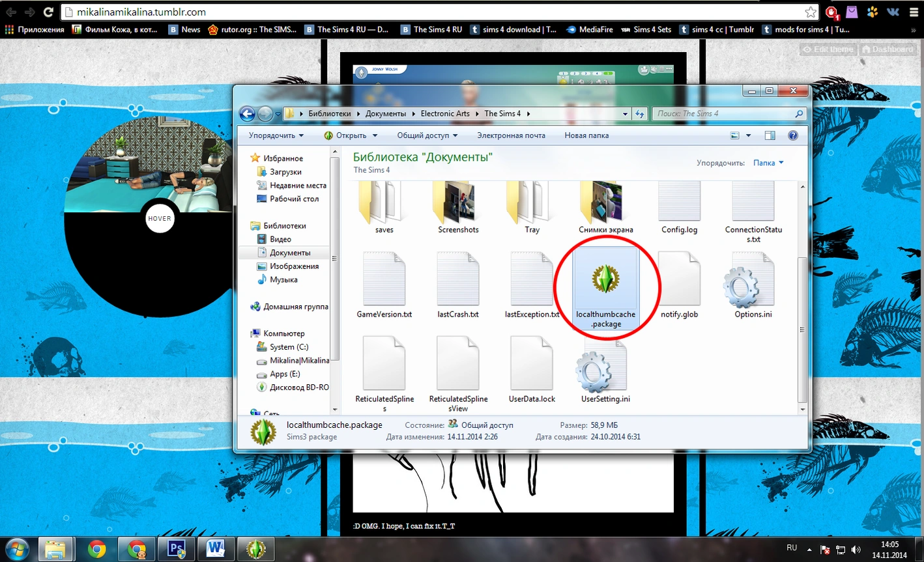Bookmark this page with the star
The image size is (924, 562).
811,12
